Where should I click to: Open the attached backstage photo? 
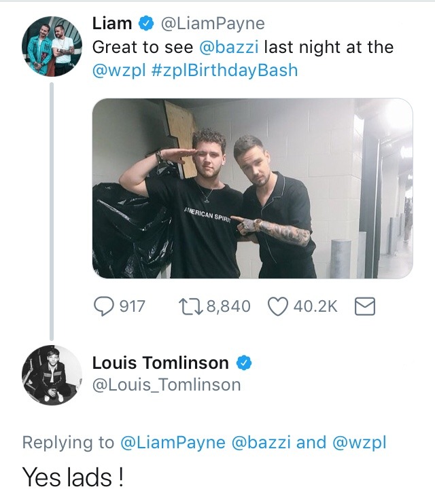pyautogui.click(x=252, y=188)
